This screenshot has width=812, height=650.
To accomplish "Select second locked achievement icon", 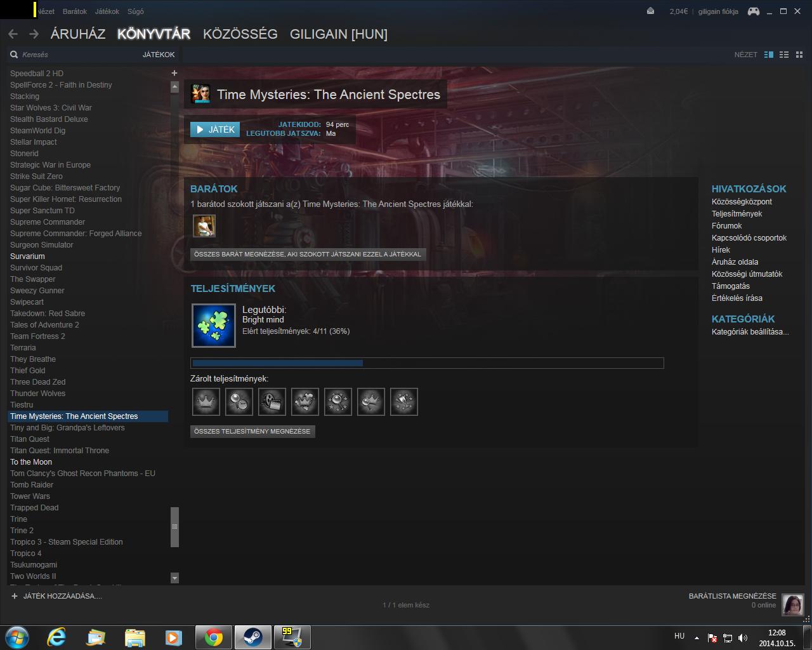I will 239,402.
